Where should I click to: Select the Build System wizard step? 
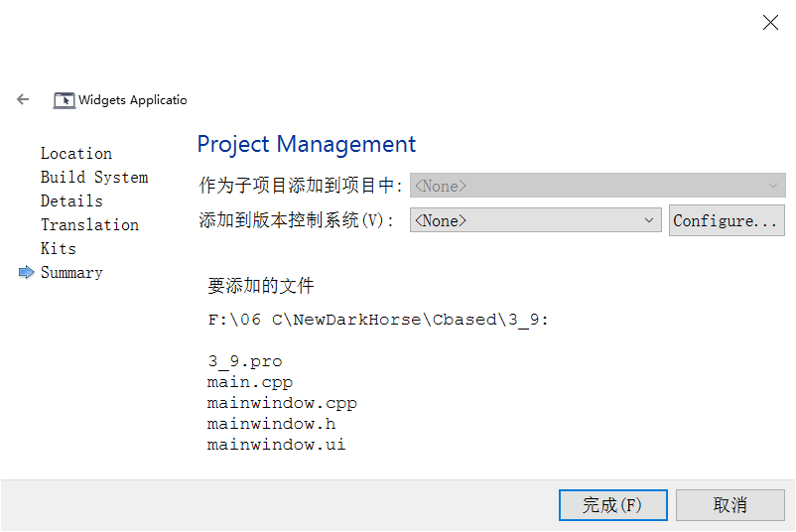tap(94, 177)
